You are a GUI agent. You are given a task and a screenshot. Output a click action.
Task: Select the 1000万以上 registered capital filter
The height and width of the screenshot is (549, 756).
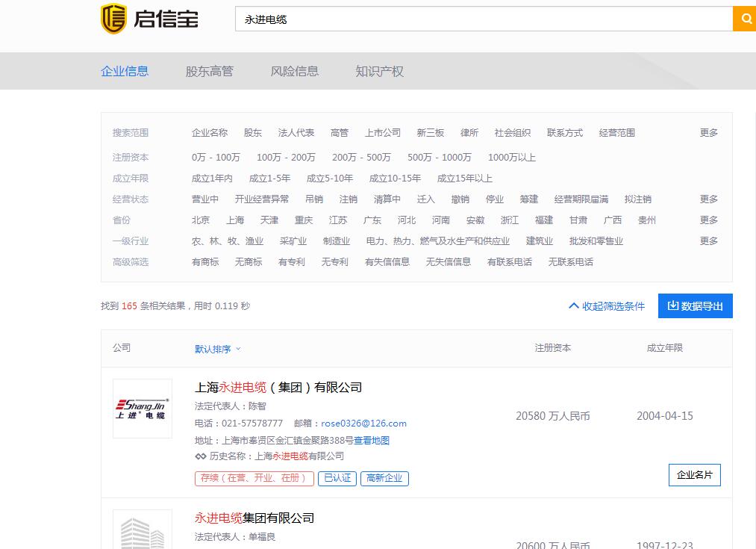[511, 158]
